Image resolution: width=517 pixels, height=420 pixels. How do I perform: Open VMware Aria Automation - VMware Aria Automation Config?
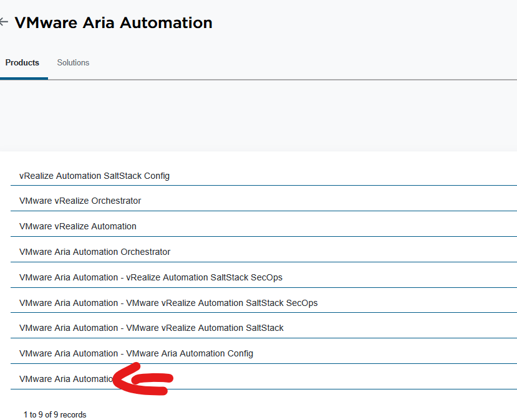(136, 353)
